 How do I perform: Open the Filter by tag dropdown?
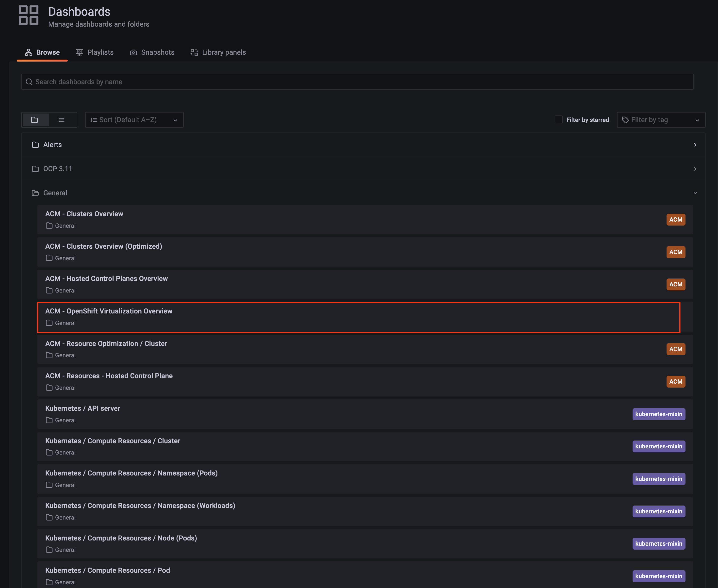pos(661,120)
